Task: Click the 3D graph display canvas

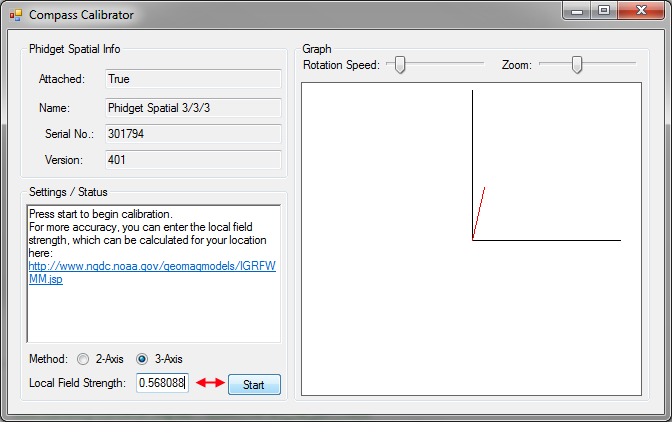Action: (x=471, y=239)
